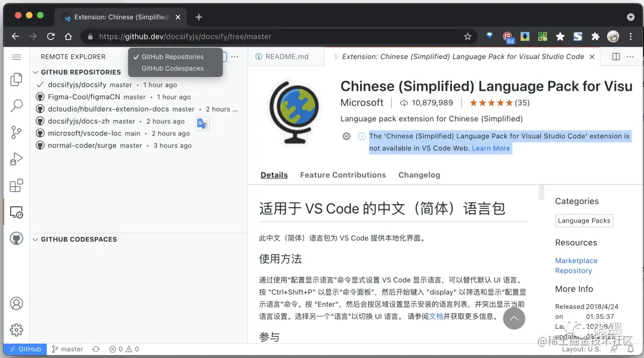Open the Extensions view
This screenshot has width=644, height=358.
(x=17, y=186)
